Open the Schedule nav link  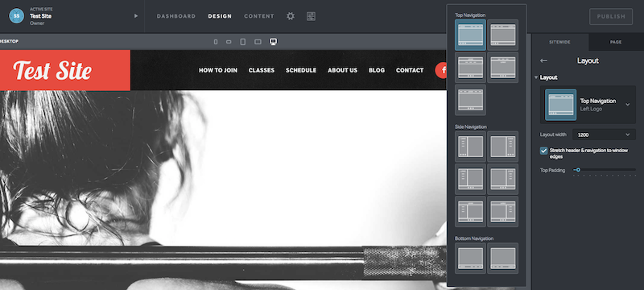point(301,70)
